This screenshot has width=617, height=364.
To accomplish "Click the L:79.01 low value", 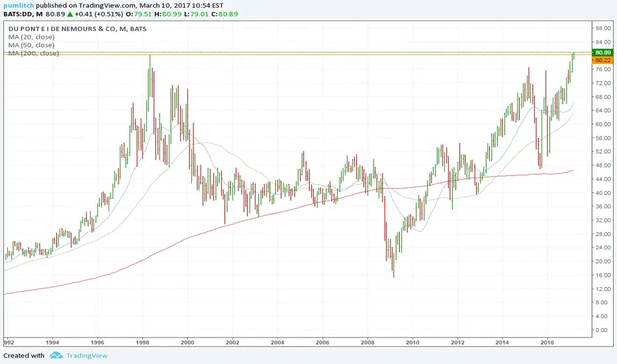I will [x=197, y=14].
